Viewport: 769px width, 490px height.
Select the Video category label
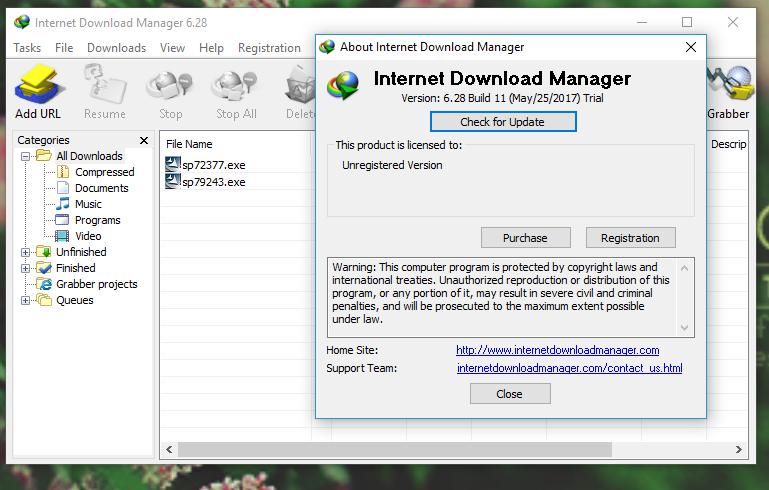tap(88, 236)
